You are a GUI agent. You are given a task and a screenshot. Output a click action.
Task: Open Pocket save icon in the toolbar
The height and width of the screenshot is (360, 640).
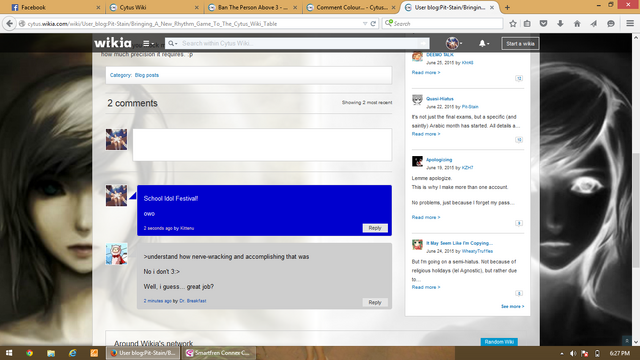click(x=543, y=24)
